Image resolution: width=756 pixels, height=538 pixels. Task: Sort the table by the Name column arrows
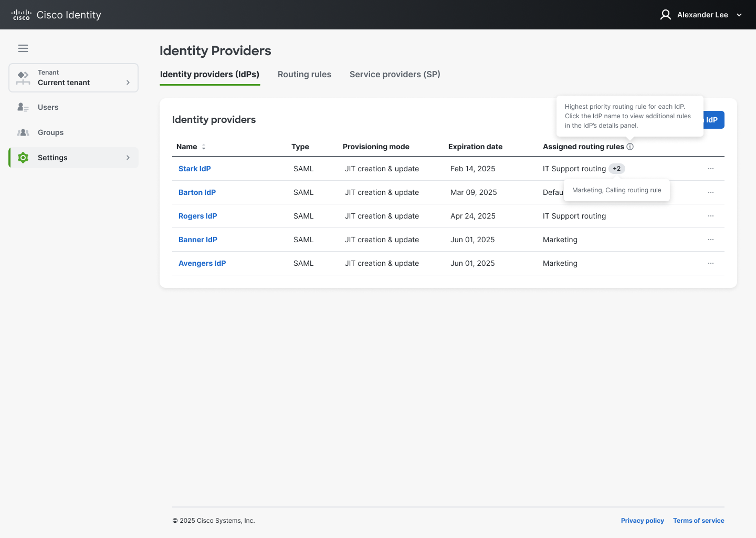[x=204, y=147]
